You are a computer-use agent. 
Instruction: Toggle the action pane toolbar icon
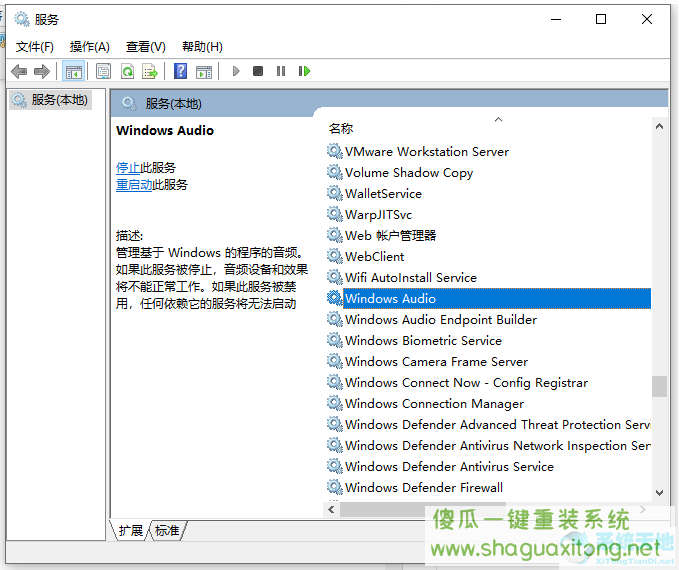click(204, 71)
